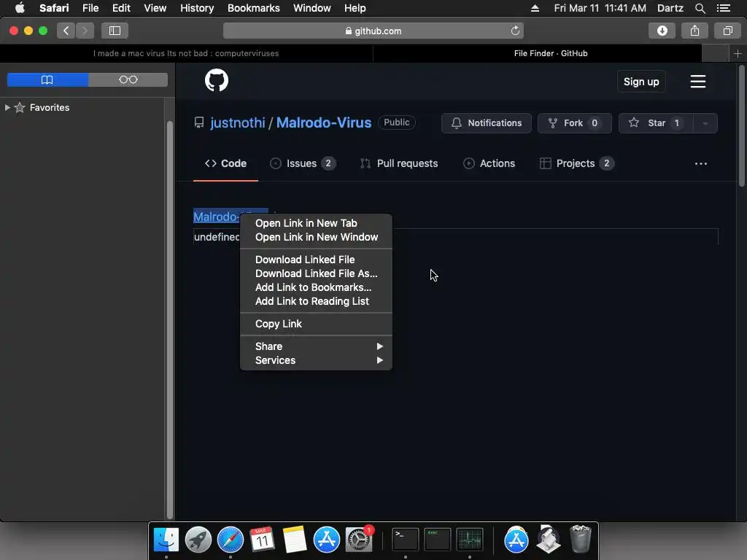Open the justnothi user link

click(x=237, y=122)
